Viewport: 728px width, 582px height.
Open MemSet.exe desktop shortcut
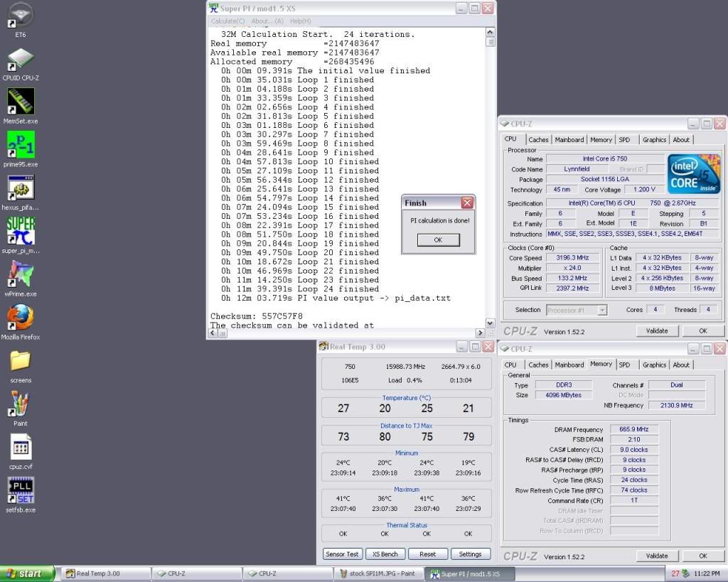point(21,106)
